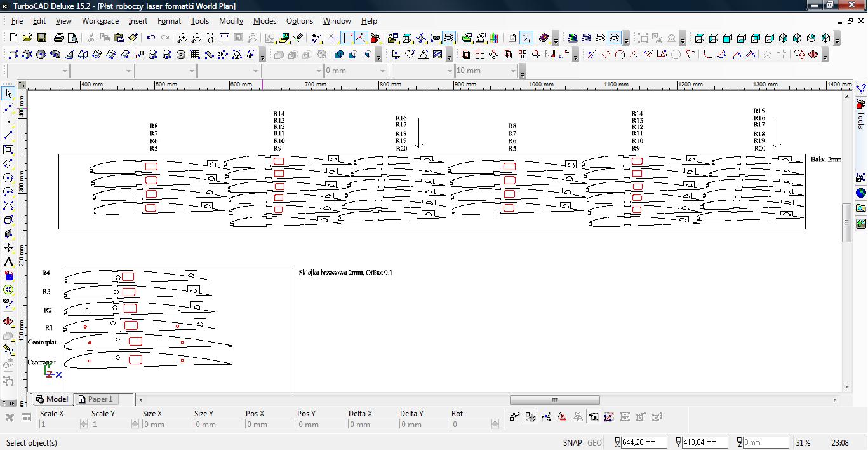
Task: Switch to the Paper 1 tab
Action: [99, 399]
